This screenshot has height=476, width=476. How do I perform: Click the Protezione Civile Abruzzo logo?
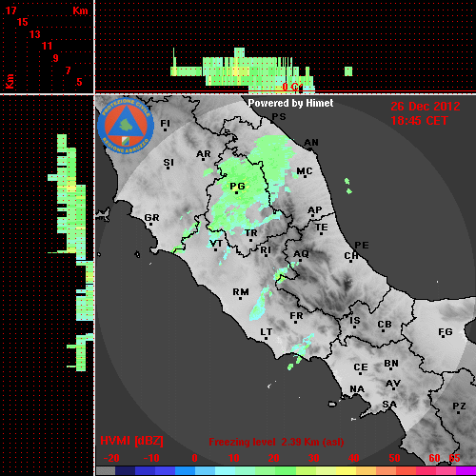(x=126, y=126)
